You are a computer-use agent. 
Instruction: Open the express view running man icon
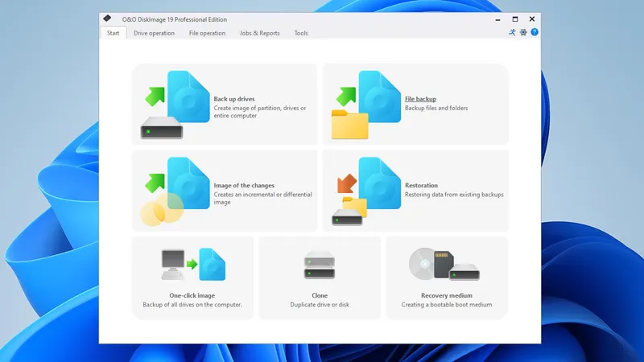coord(512,32)
